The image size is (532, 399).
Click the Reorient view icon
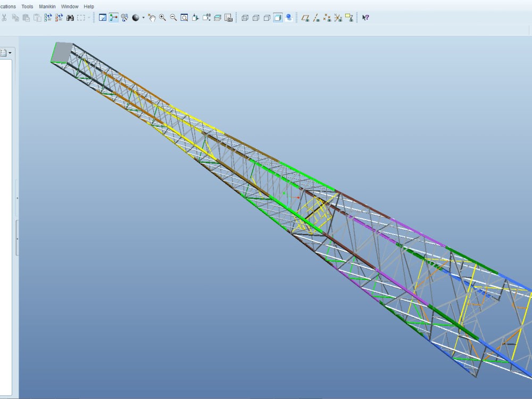[195, 18]
